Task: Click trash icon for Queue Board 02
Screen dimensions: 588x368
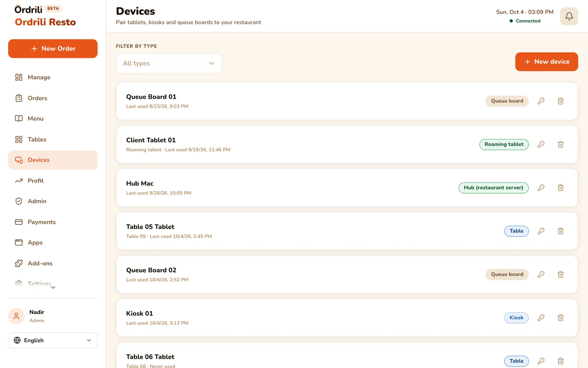Action: 560,274
